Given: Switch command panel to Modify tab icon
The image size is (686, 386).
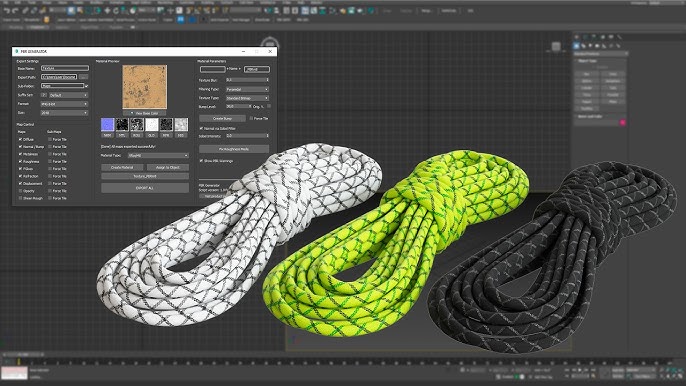Looking at the screenshot, I should tap(585, 37).
